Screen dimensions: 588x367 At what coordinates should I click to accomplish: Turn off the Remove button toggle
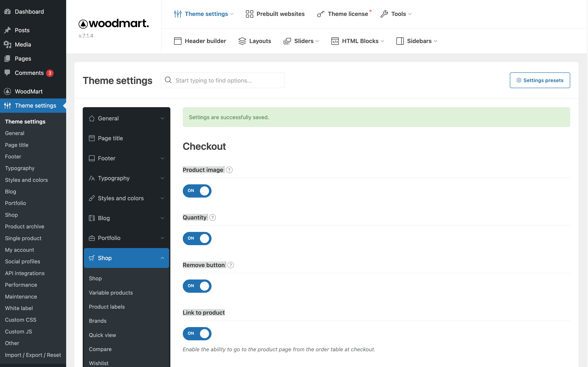[197, 286]
